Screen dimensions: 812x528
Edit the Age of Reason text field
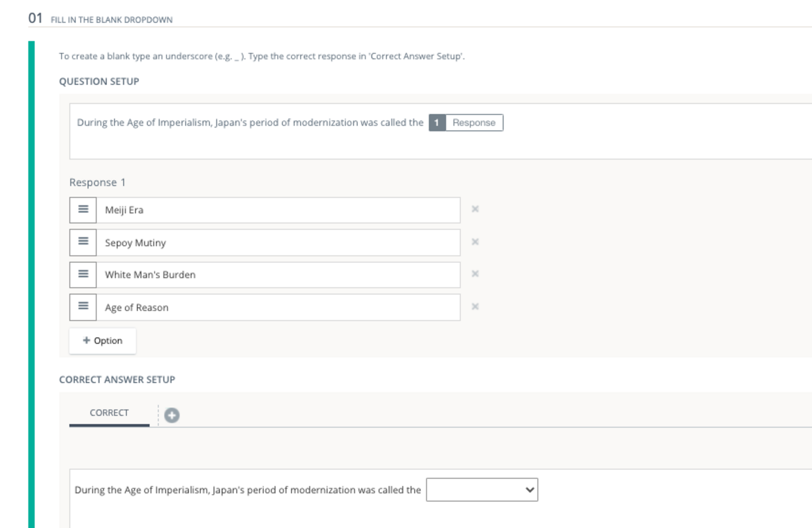278,307
